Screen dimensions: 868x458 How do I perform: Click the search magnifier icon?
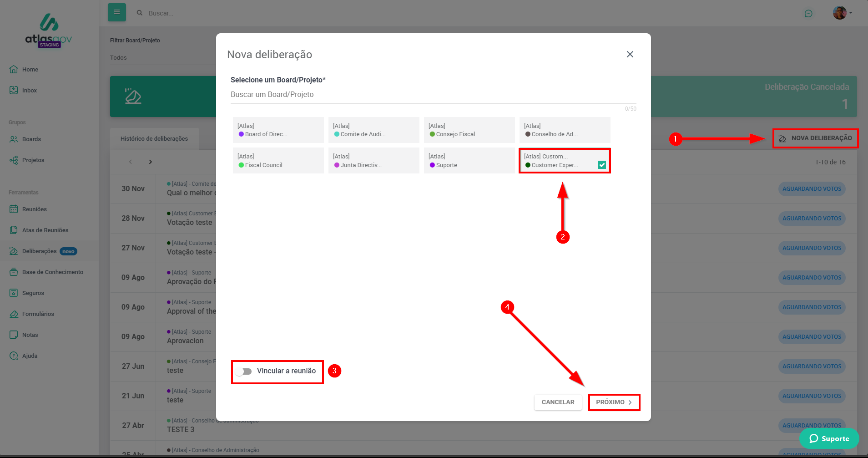pos(140,13)
